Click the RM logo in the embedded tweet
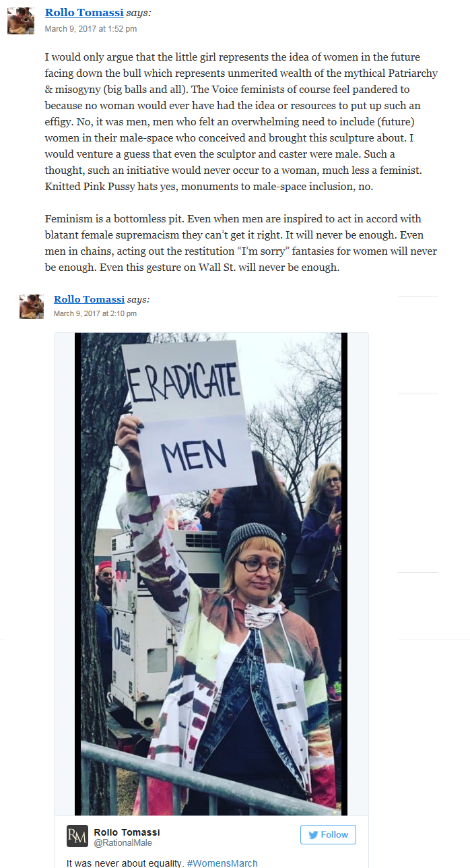 pos(77,836)
